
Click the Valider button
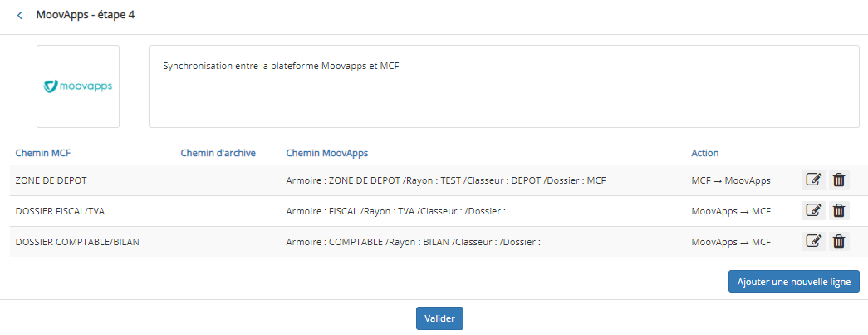[x=439, y=318]
